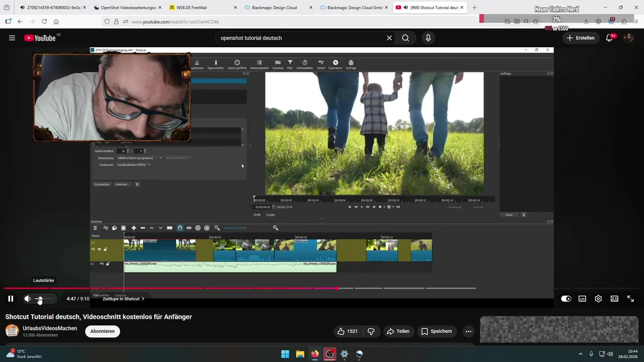This screenshot has height=362, width=644.
Task: Go to the browser home page
Action: (56, 22)
